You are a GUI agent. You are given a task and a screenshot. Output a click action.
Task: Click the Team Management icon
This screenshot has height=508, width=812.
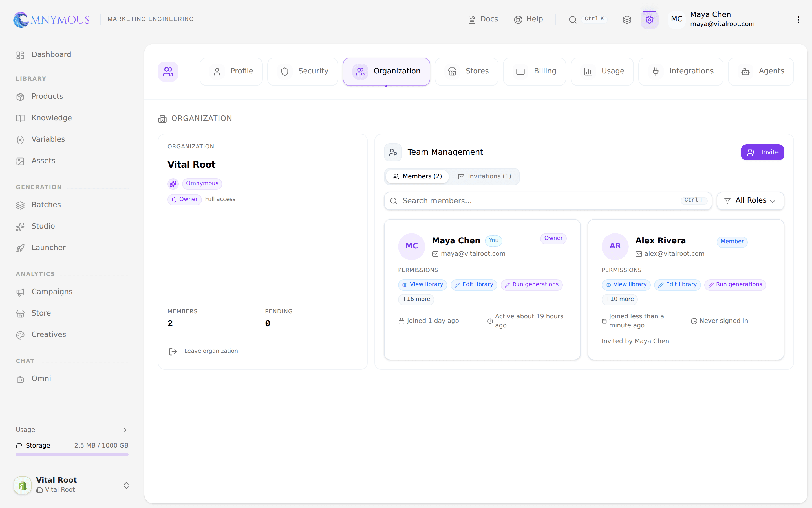pyautogui.click(x=393, y=152)
